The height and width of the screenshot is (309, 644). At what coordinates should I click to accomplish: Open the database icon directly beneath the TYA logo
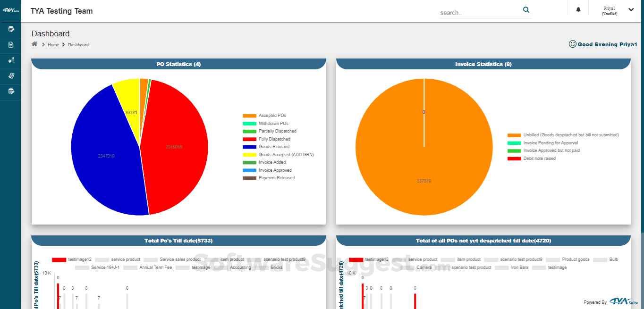click(x=11, y=29)
